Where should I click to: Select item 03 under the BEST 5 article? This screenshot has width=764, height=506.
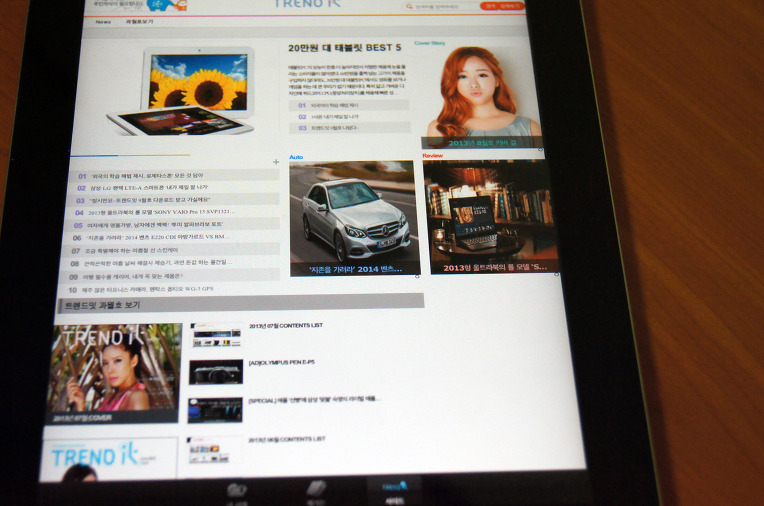[x=349, y=128]
